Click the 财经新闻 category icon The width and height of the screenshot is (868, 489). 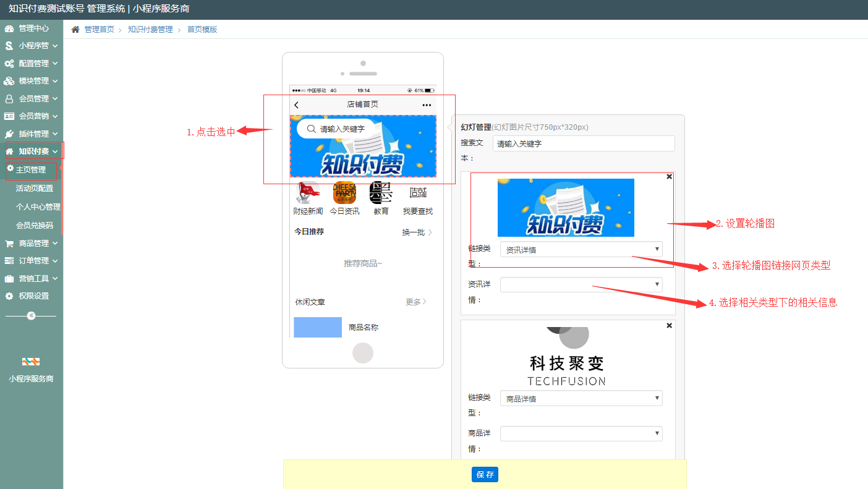[x=308, y=193]
